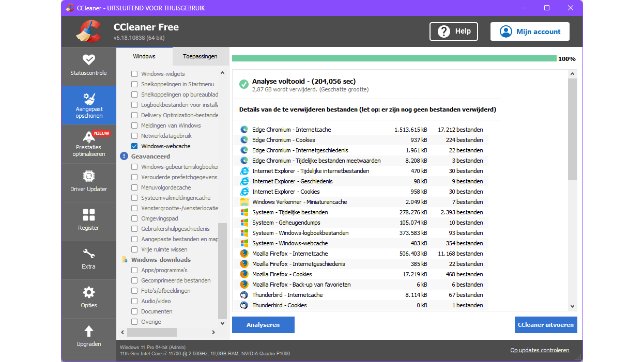
Task: Click Upgraden arrow icon
Action: pos(88,331)
